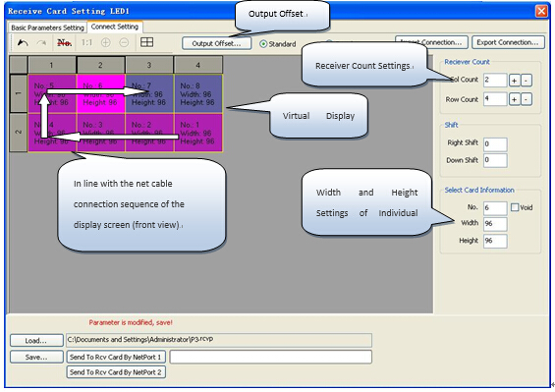Click the grid layout toolbar icon

tap(147, 42)
